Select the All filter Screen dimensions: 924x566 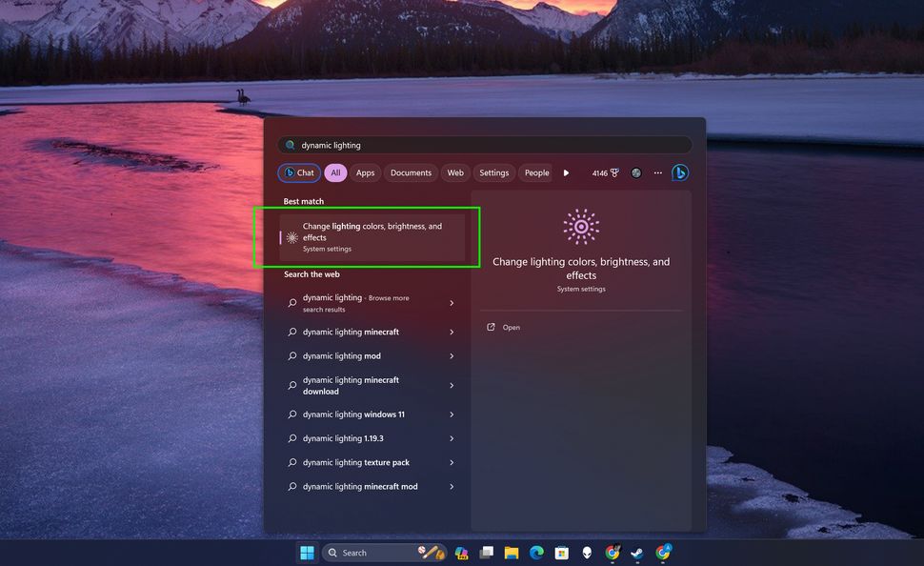click(335, 172)
